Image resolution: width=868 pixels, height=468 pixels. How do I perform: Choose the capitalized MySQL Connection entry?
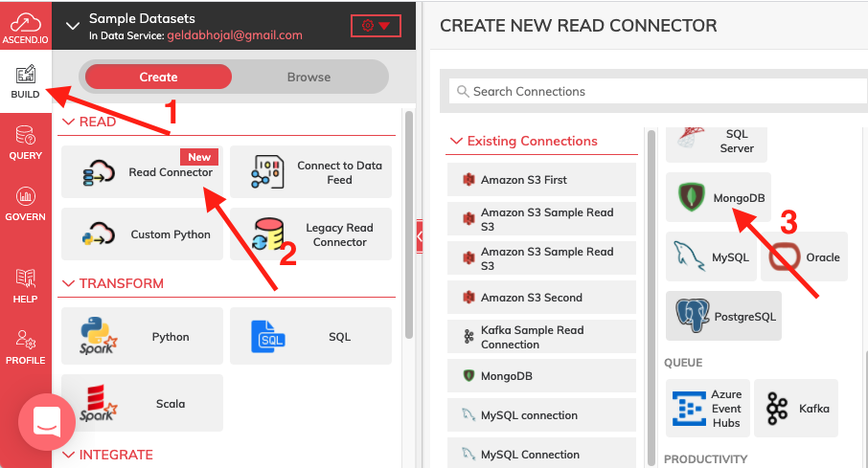[541, 455]
